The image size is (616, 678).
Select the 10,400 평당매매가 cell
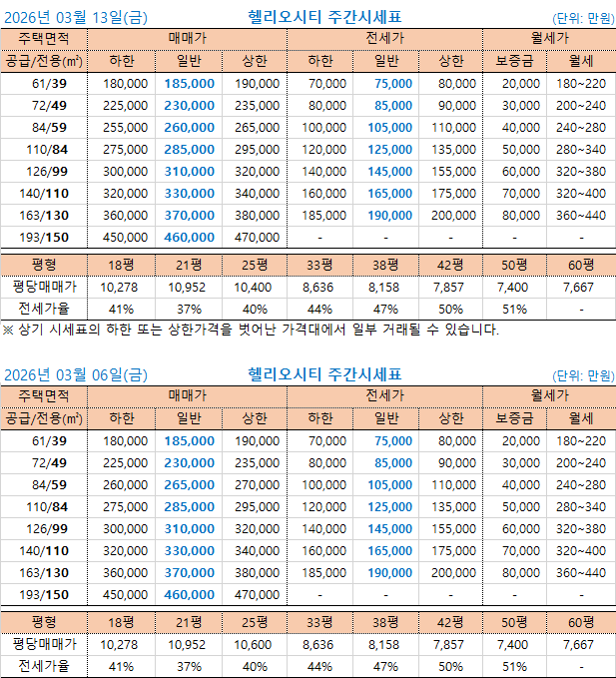(x=255, y=286)
